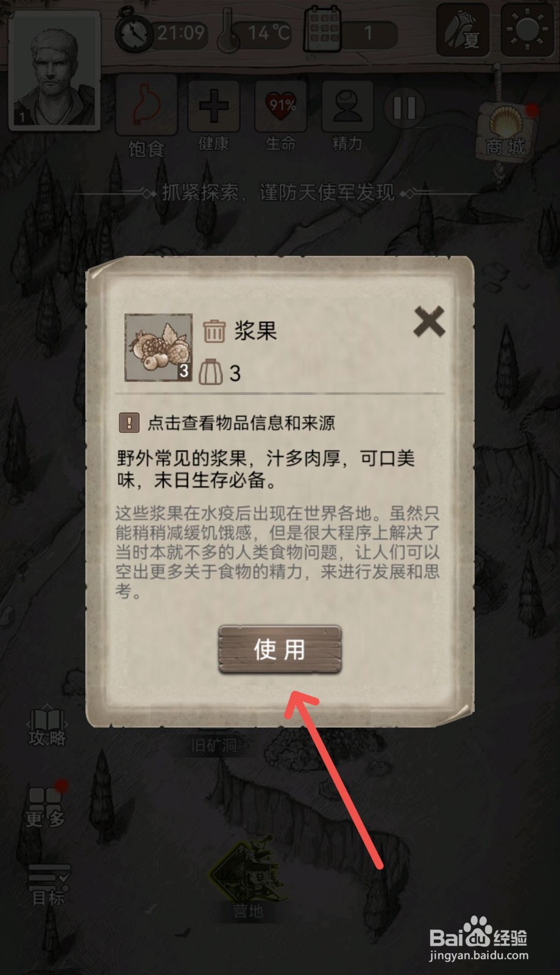560x975 pixels.
Task: Open the 浆果 berry item thumbnail
Action: 158,347
